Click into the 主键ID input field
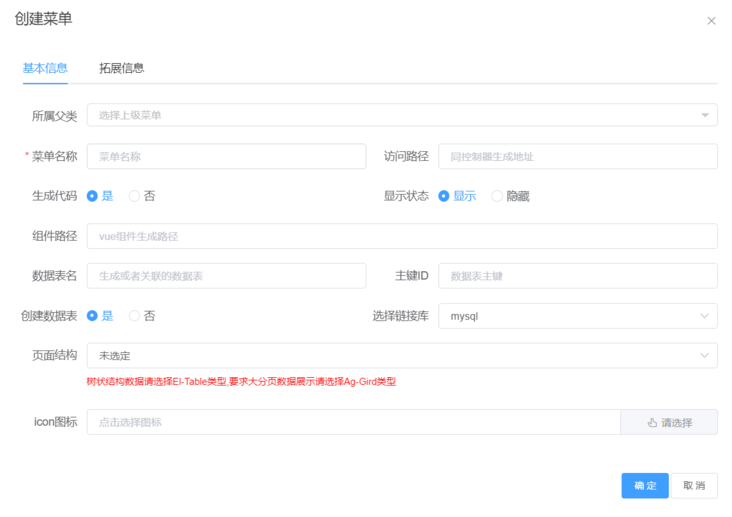This screenshot has height=517, width=732. point(577,276)
